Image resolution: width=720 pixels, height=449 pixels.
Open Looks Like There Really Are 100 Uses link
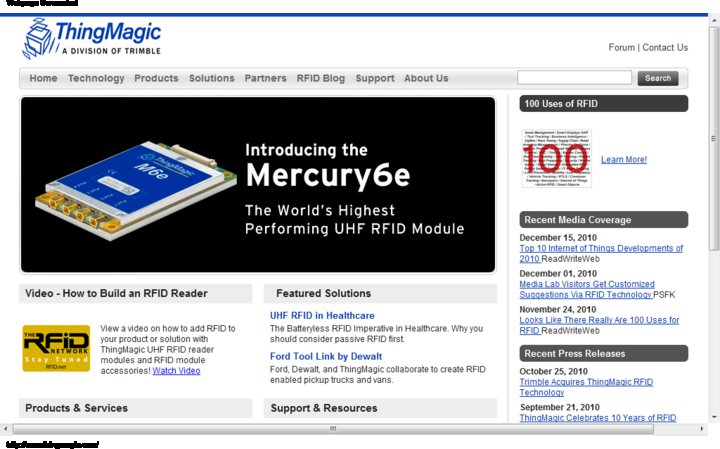[x=599, y=325]
